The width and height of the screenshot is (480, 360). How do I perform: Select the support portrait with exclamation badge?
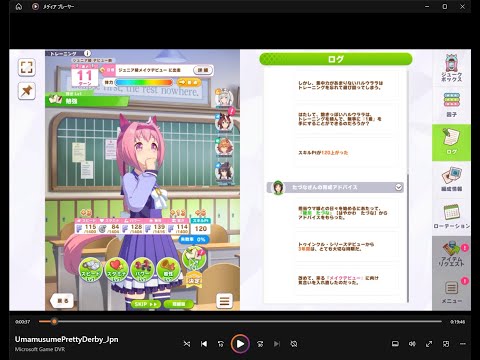pos(224,122)
